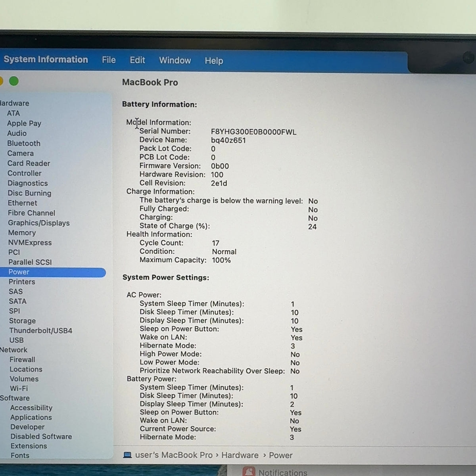Click "user's MacBook Pro" in path bar
The image size is (476, 476).
tap(174, 455)
